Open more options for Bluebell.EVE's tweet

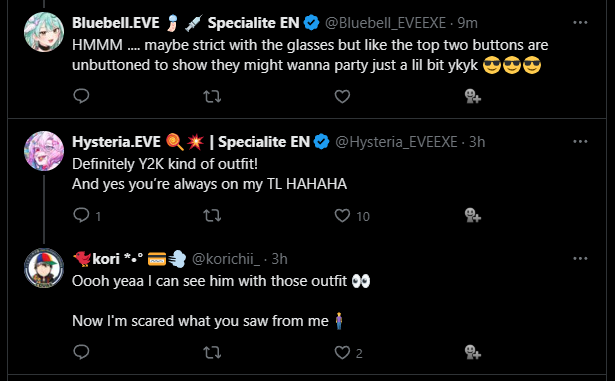pyautogui.click(x=580, y=22)
